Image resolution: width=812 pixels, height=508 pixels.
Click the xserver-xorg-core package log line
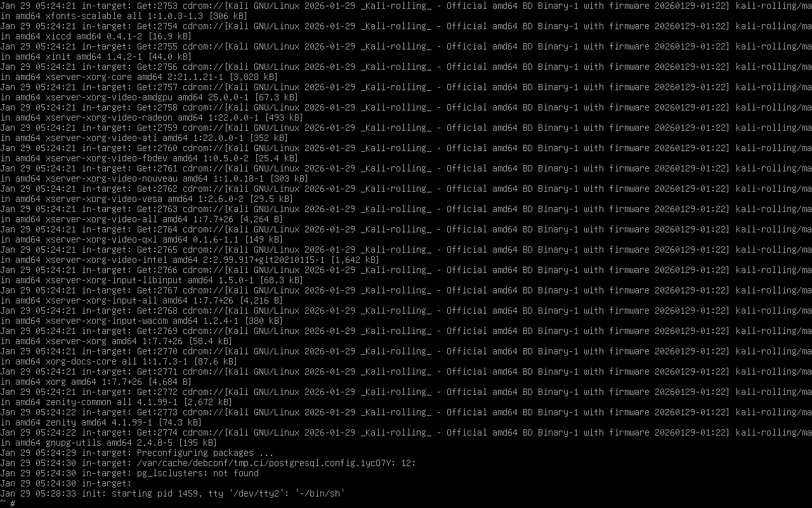139,77
